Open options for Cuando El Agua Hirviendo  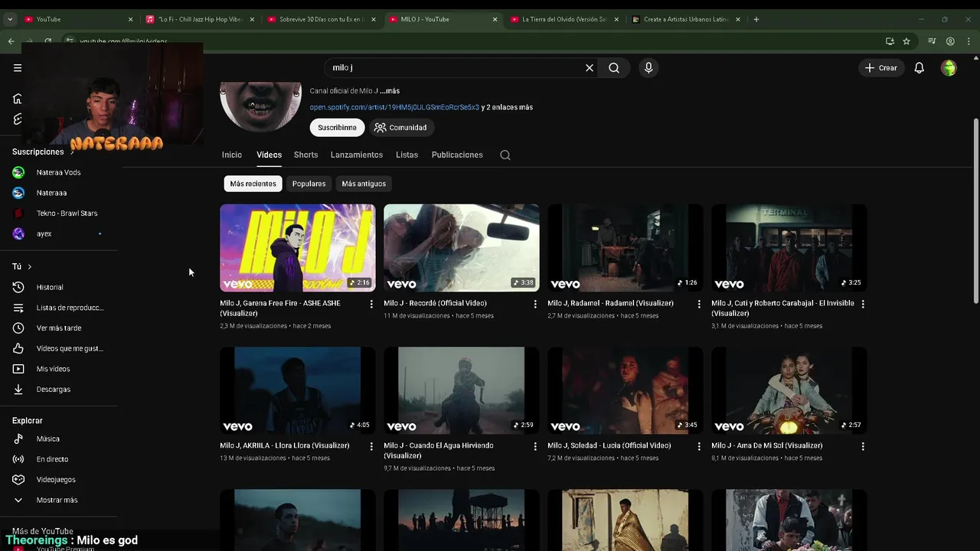pos(535,446)
